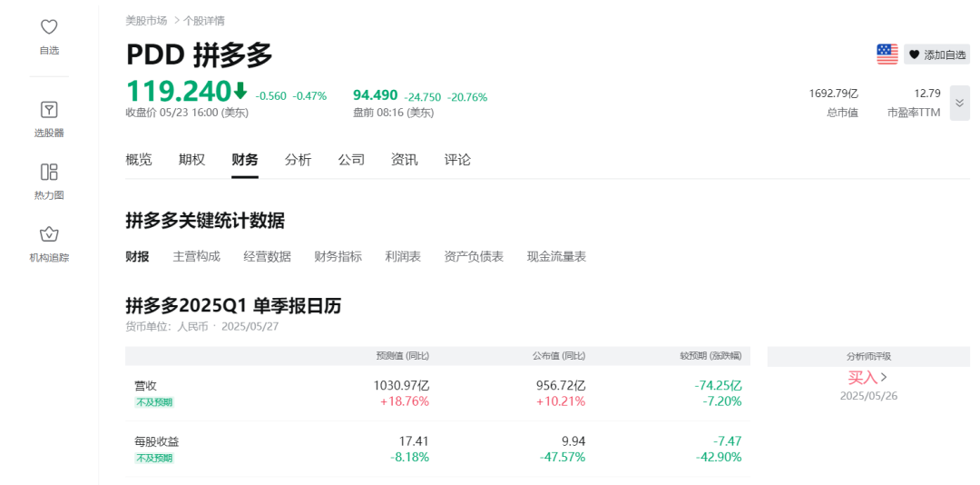Click the forecast EPS value 17.41

(x=415, y=441)
